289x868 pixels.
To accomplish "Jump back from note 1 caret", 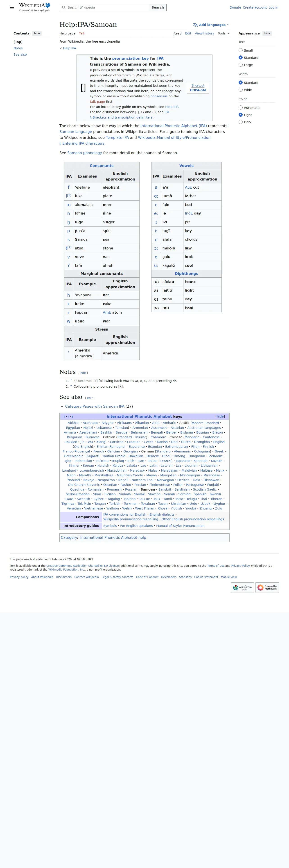I will (71, 381).
